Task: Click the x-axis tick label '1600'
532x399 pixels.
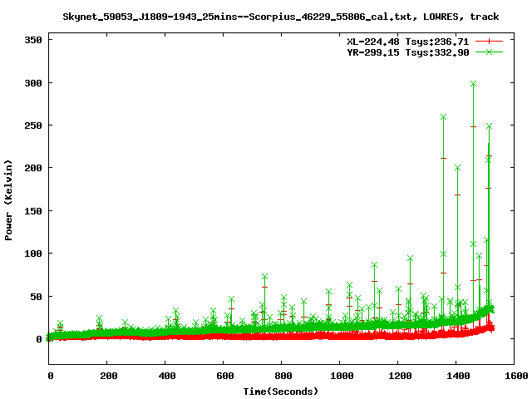Action: (x=516, y=376)
